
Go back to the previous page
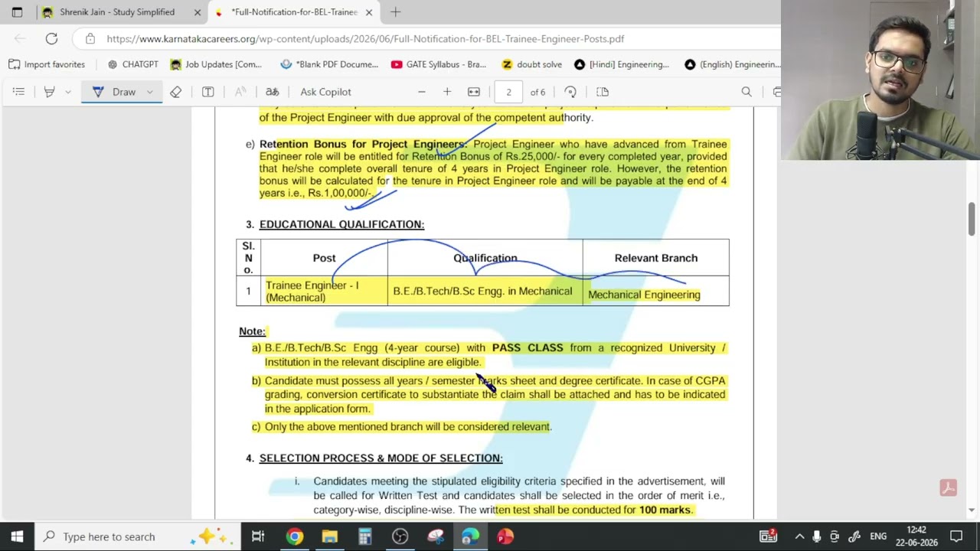[20, 39]
